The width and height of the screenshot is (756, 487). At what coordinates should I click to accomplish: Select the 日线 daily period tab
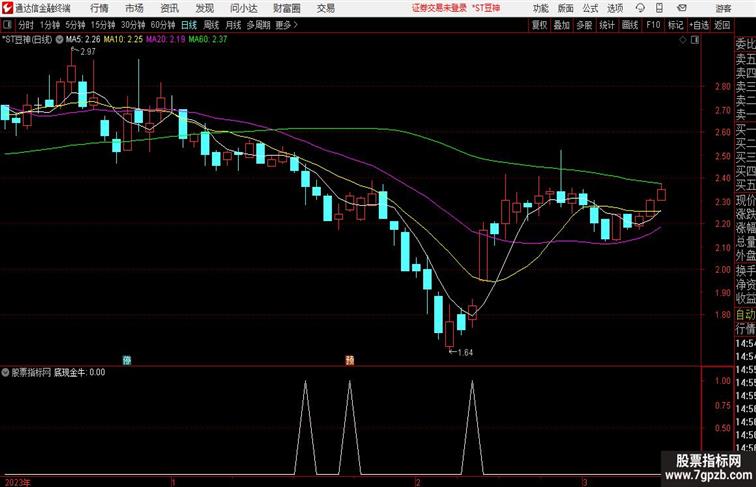189,25
